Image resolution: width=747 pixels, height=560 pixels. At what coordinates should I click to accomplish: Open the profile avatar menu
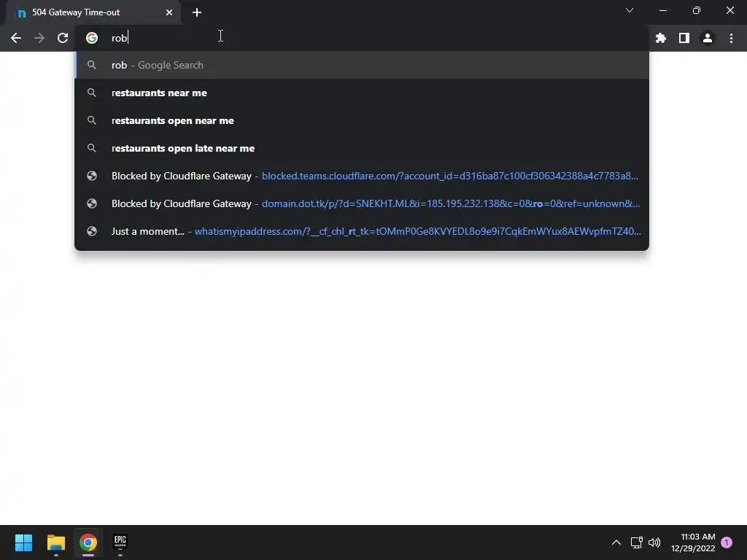point(708,38)
